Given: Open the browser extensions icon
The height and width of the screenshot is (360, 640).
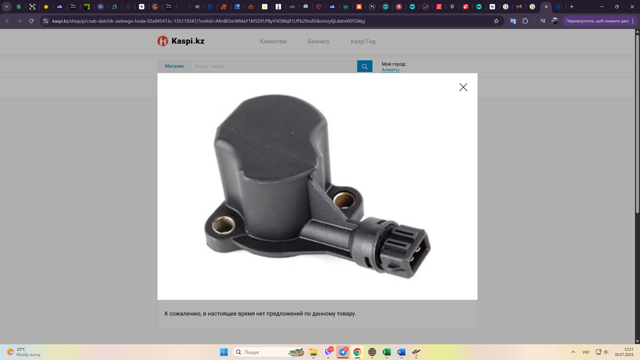Looking at the screenshot, I should (x=525, y=21).
